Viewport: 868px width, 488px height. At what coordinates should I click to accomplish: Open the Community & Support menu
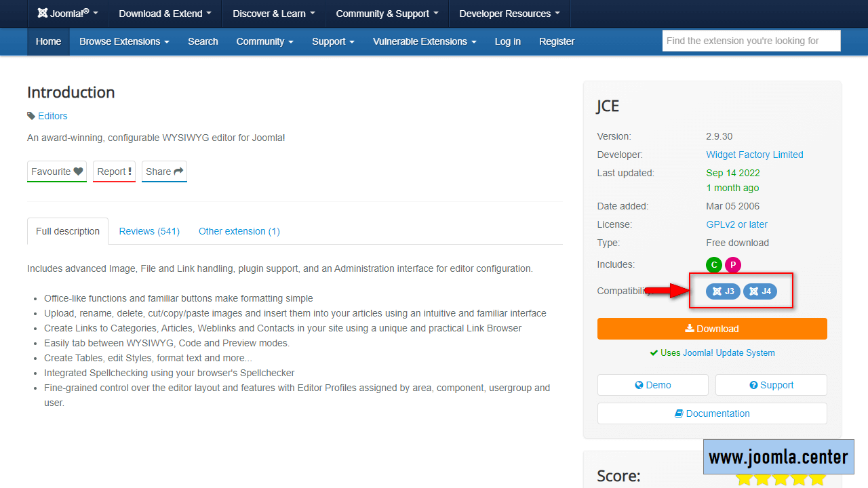387,14
